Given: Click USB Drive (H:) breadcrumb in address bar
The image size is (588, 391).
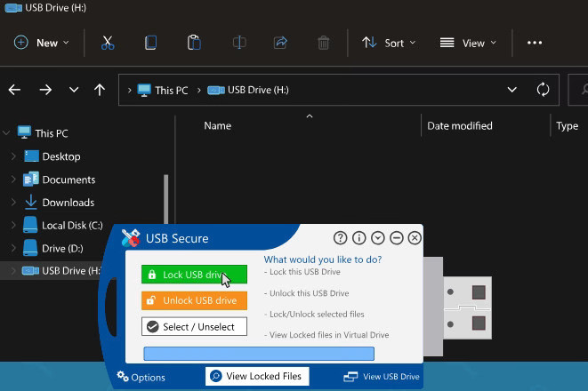Looking at the screenshot, I should (x=258, y=90).
